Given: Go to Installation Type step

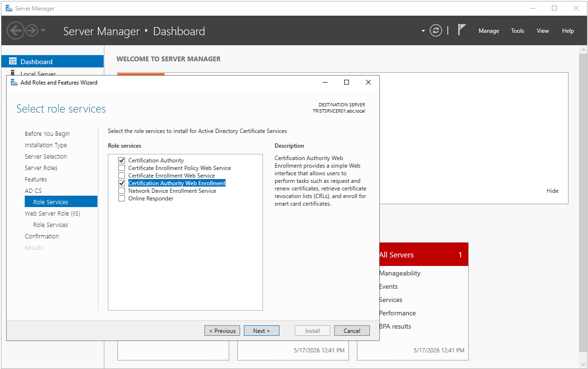Looking at the screenshot, I should click(x=46, y=145).
